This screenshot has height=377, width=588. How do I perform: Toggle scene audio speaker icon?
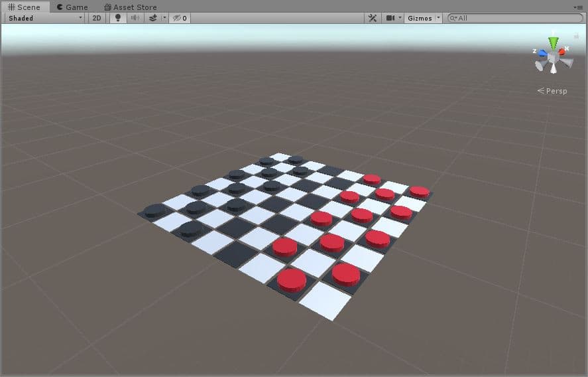click(x=135, y=18)
